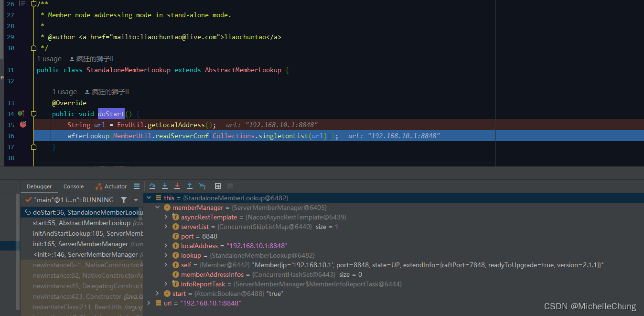Click the author hint above @Override
The width and height of the screenshot is (644, 316).
point(107,92)
